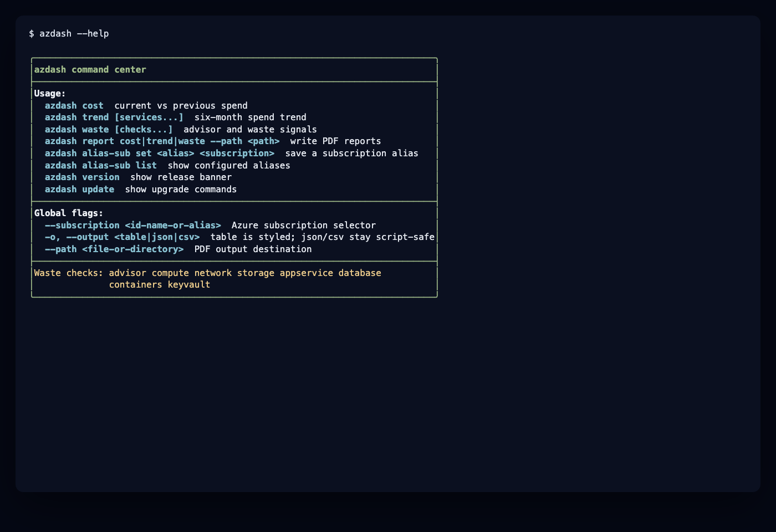Screen dimensions: 776x532
Task: Click the '$ azdash --help' prompt line
Action: [69, 33]
